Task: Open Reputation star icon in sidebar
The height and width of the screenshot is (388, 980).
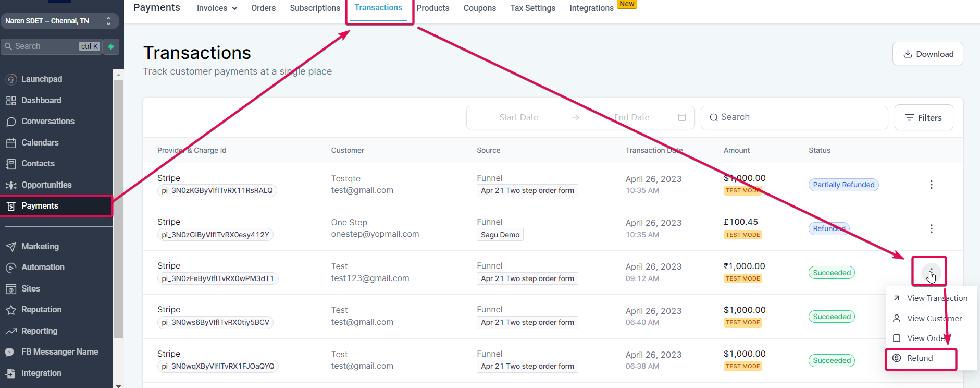Action: tap(11, 310)
